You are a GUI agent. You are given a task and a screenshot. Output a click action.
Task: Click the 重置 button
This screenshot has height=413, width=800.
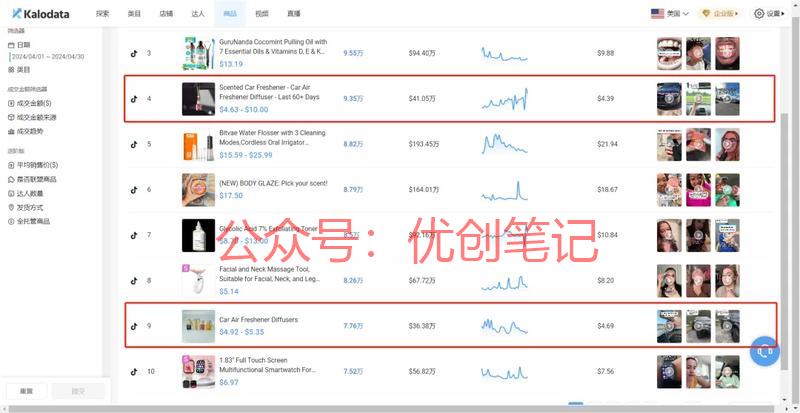point(27,391)
